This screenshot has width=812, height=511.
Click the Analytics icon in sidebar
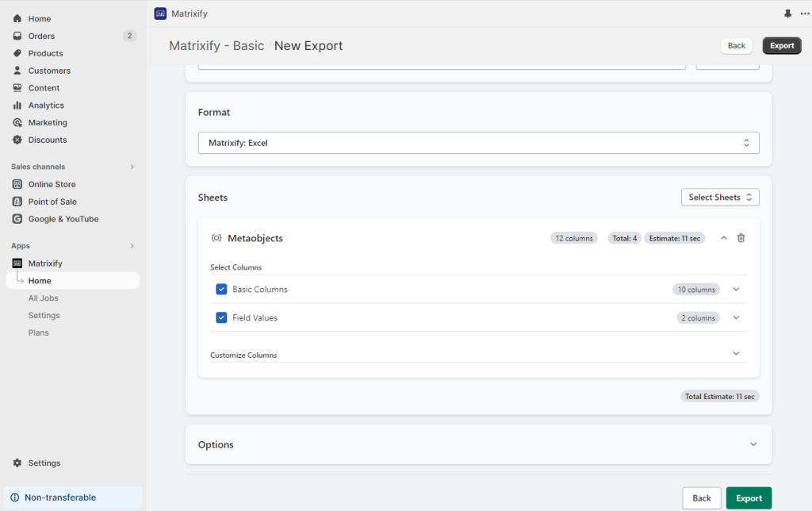[x=17, y=105]
